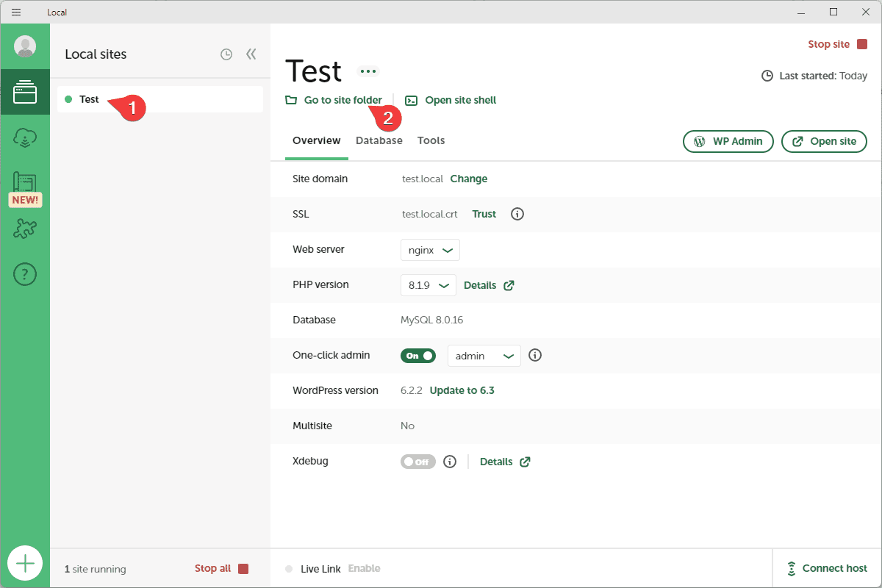This screenshot has width=882, height=588.
Task: Switch to the Database tab
Action: pos(379,140)
